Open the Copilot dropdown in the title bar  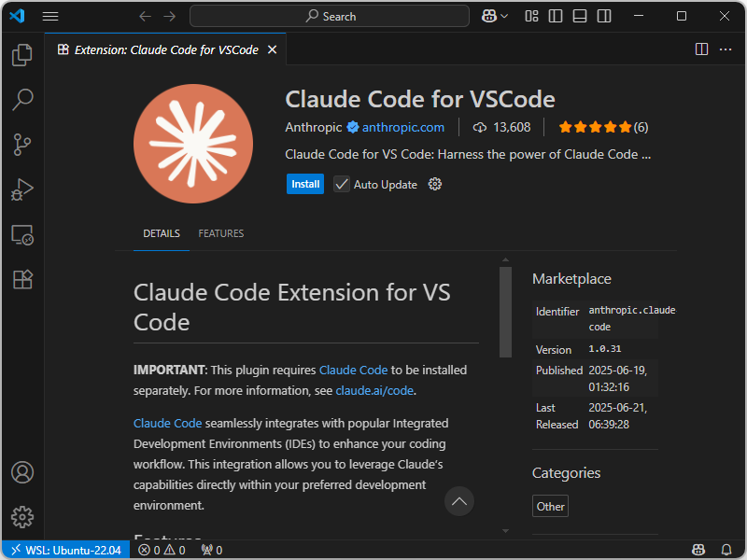[x=495, y=16]
